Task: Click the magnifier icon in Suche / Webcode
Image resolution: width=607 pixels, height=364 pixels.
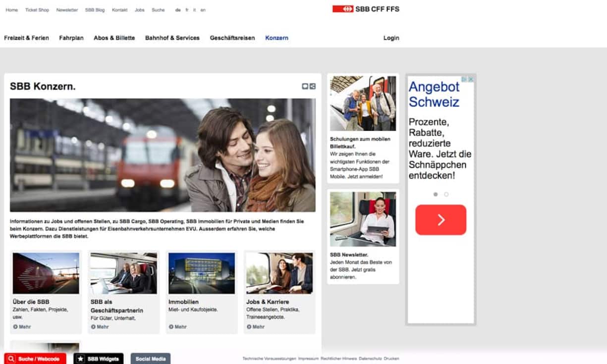Action: click(11, 359)
